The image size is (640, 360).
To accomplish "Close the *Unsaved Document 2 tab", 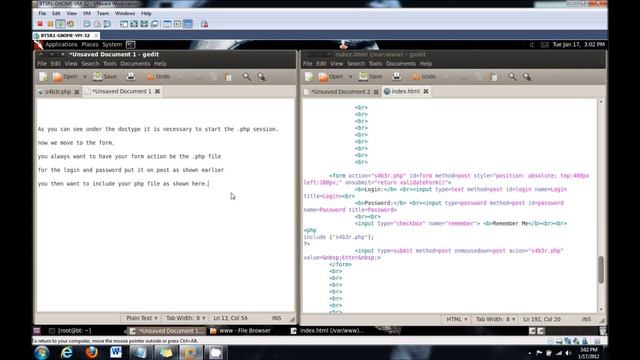I will click(x=376, y=92).
